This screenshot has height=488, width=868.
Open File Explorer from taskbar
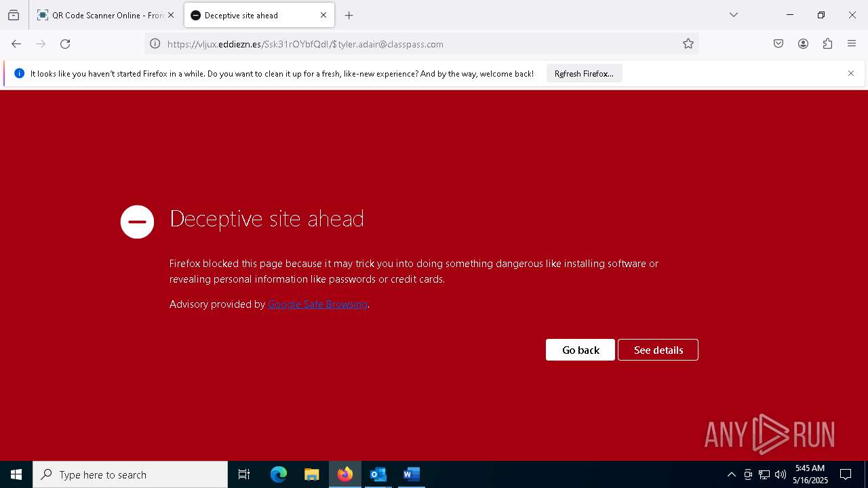pyautogui.click(x=311, y=474)
